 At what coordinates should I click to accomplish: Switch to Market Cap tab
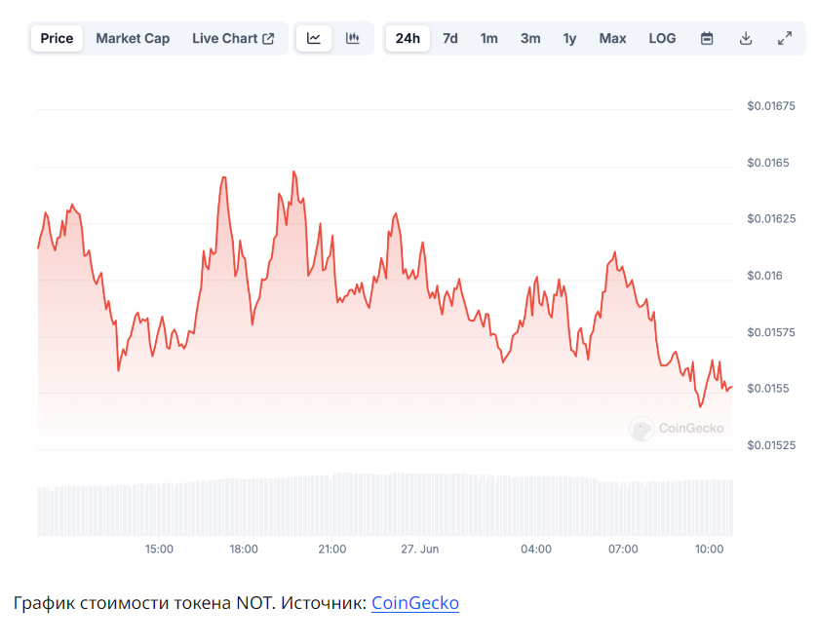coord(133,39)
